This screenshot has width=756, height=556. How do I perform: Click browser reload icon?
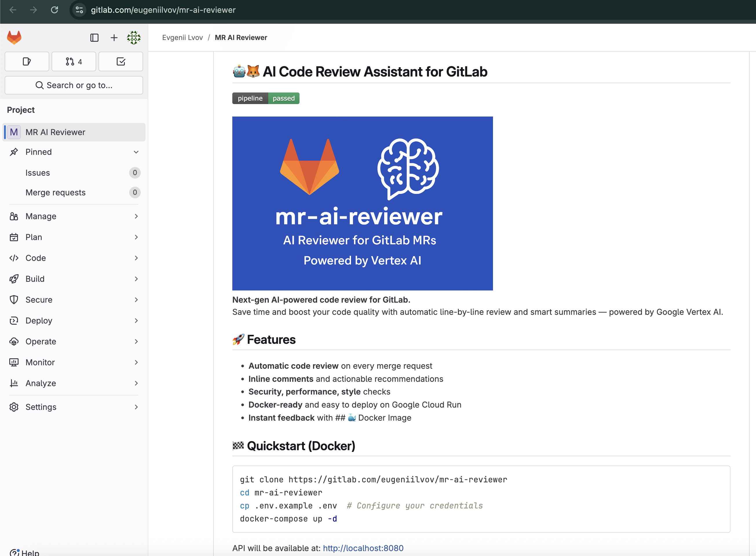[54, 10]
